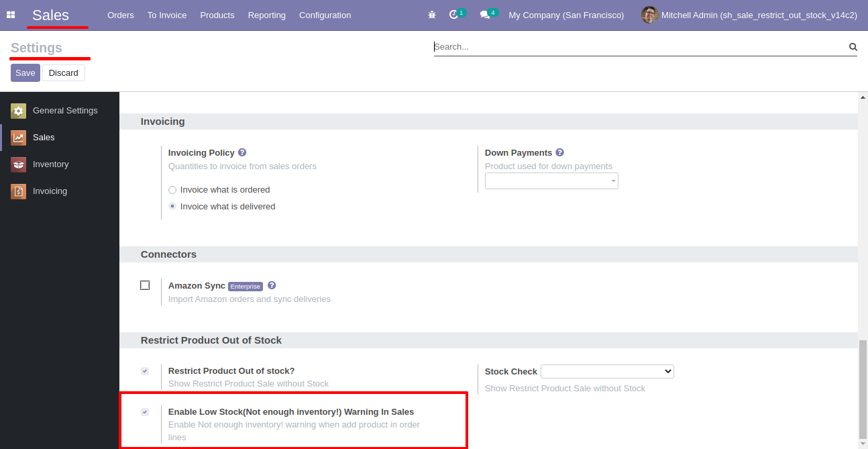Click Mitchell Admin avatar picture

649,15
